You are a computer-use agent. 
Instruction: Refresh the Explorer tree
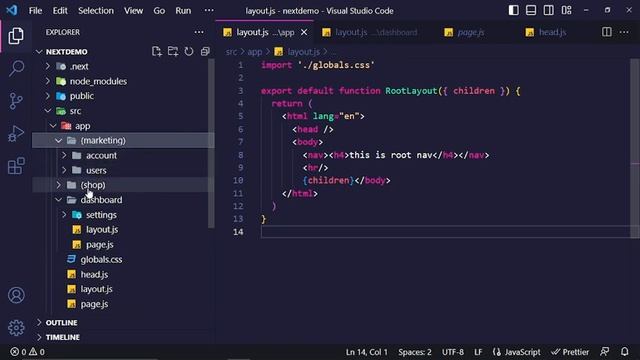[189, 51]
